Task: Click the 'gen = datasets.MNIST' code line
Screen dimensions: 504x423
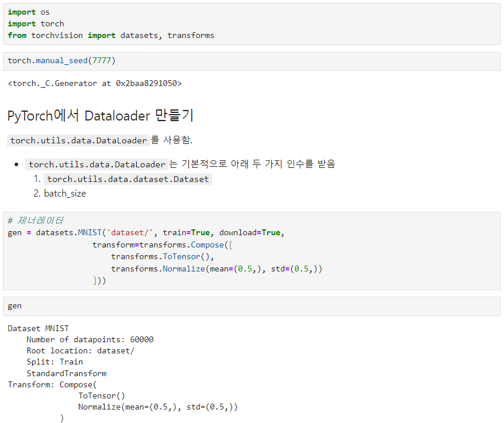Action: 146,233
